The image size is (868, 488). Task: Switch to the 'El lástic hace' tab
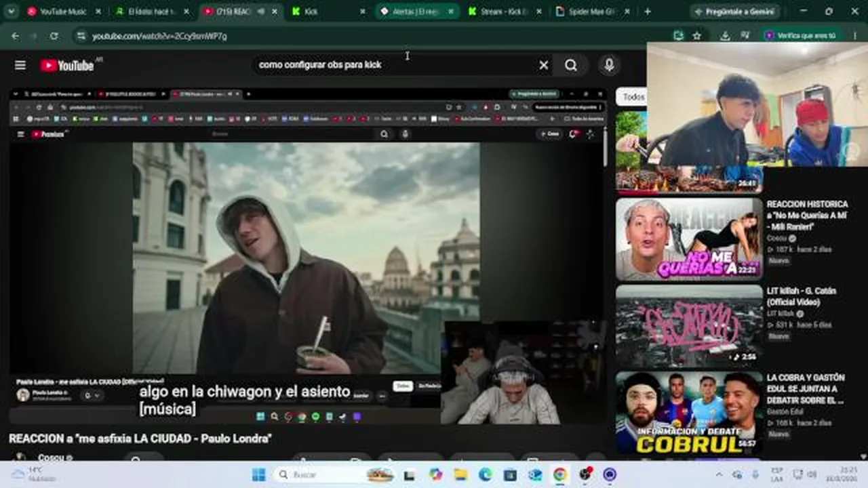[x=151, y=12]
